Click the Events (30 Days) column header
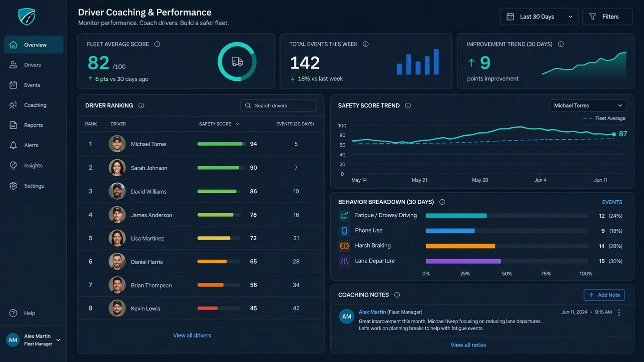Image resolution: width=644 pixels, height=362 pixels. pyautogui.click(x=295, y=124)
